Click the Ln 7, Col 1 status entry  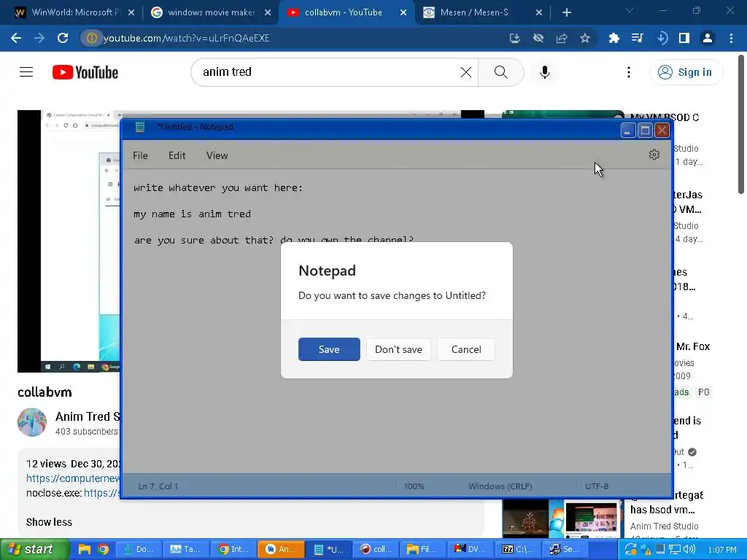click(x=158, y=486)
